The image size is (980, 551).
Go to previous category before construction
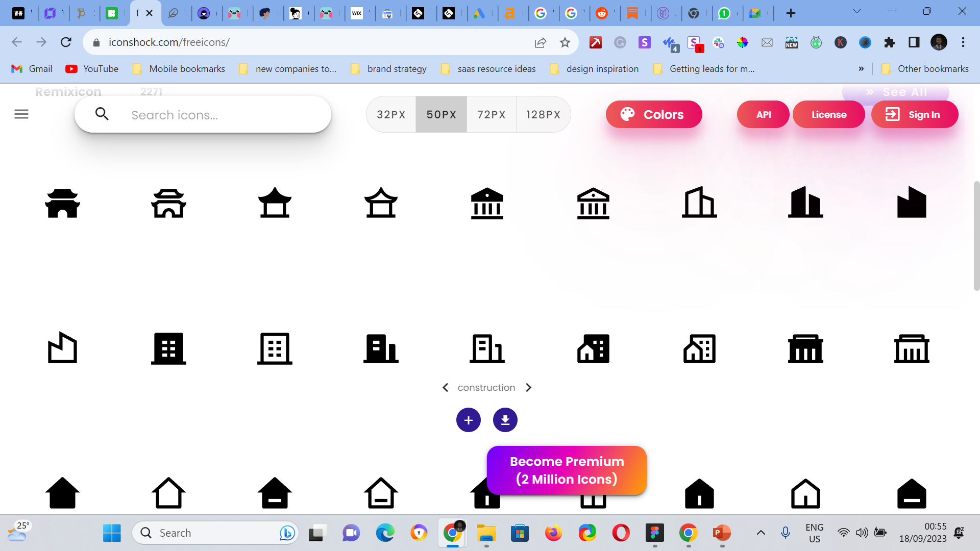click(445, 388)
